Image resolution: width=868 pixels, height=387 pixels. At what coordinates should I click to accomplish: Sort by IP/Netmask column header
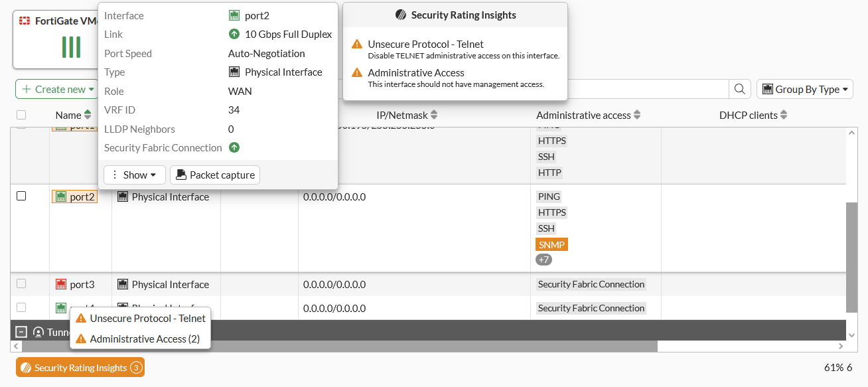coord(434,115)
